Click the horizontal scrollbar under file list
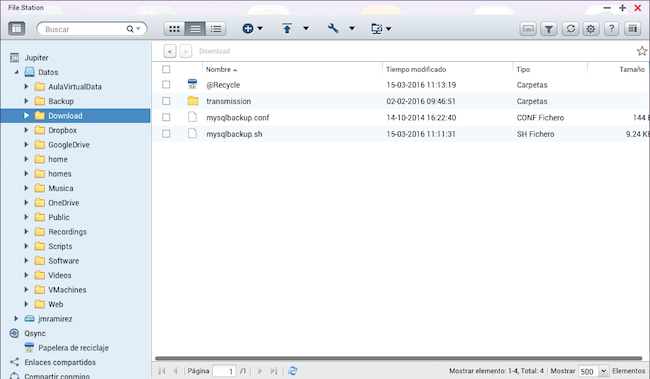This screenshot has height=379, width=650. coord(398,358)
